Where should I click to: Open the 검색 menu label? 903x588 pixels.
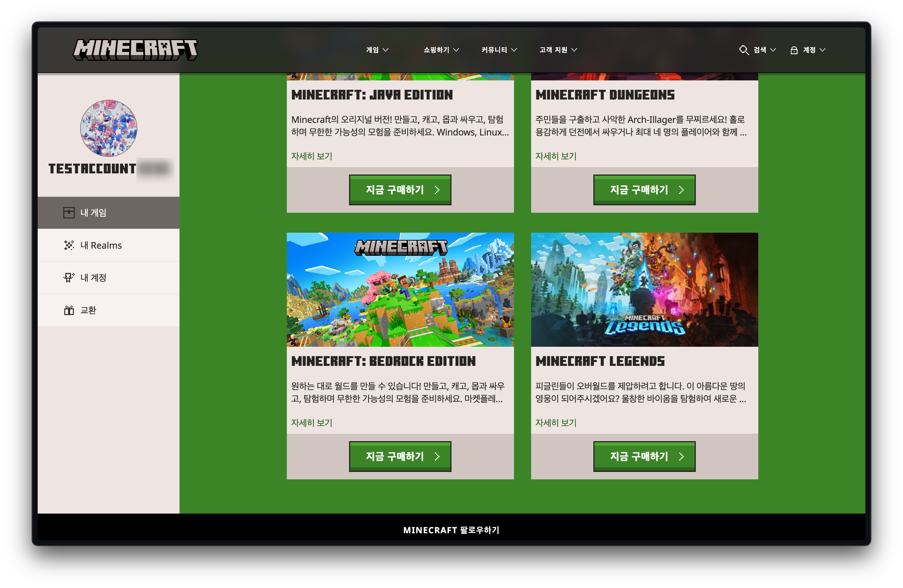[759, 50]
